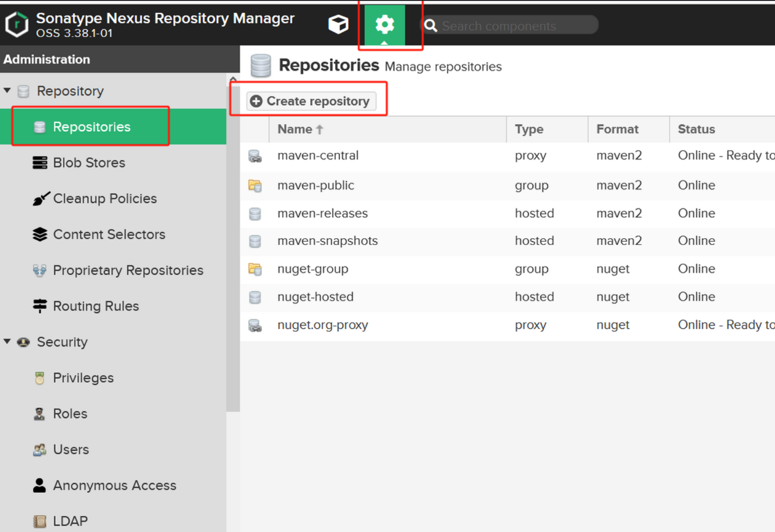
Task: Open Privileges
Action: [83, 378]
